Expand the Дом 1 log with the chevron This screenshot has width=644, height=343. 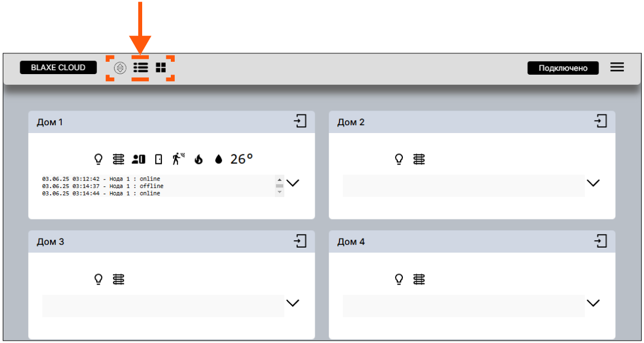pos(293,183)
